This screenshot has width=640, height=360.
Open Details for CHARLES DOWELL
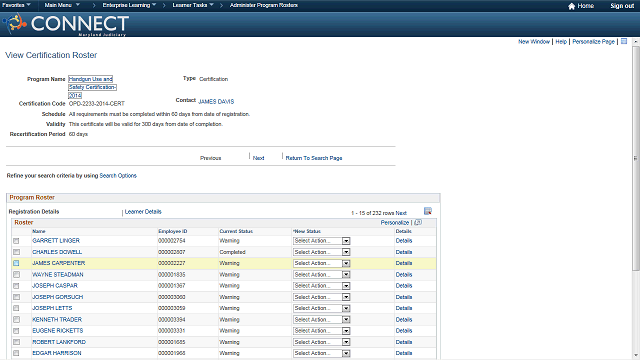404,252
